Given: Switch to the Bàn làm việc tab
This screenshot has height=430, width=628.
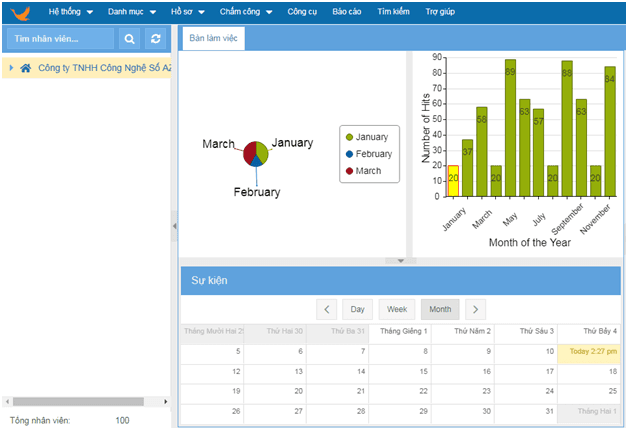Looking at the screenshot, I should [212, 39].
